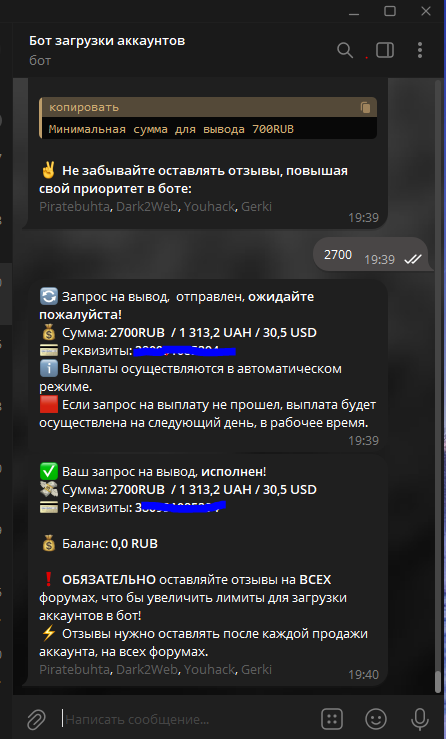Viewport: 446px width, 739px height.
Task: Open the Youhack link in the top message
Action: [x=209, y=206]
